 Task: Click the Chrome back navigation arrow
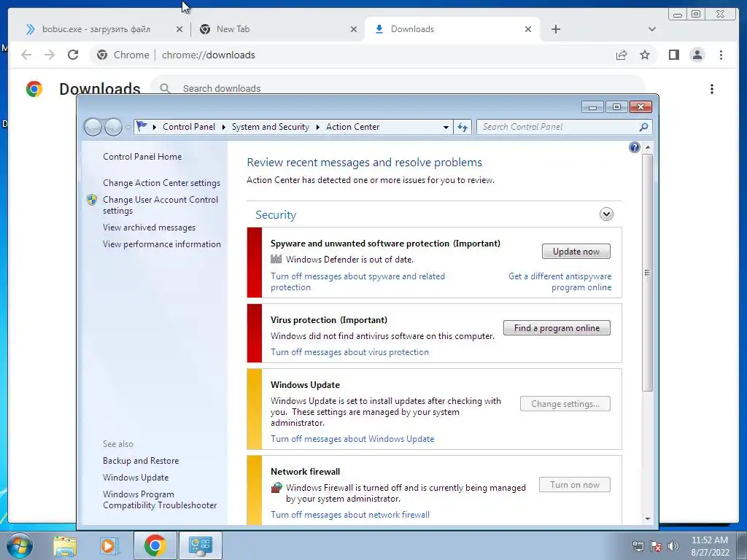(26, 55)
